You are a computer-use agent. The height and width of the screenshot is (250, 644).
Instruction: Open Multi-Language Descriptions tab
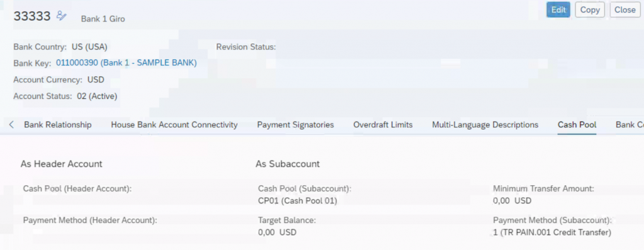coord(485,125)
